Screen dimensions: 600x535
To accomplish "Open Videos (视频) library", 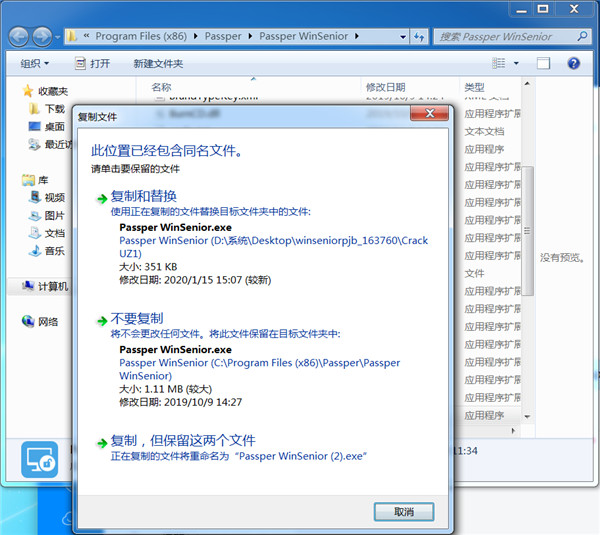I will coord(47,197).
